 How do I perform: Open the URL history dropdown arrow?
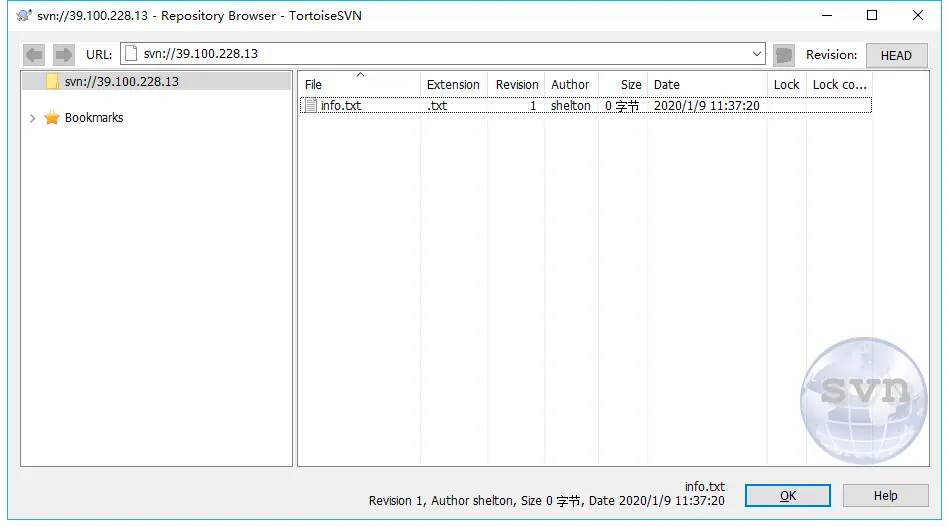(757, 54)
